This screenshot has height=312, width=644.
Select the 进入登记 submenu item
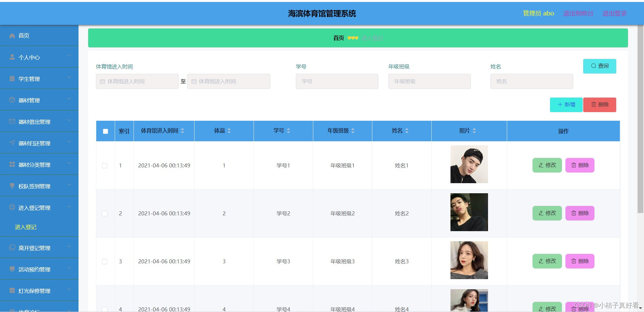pyautogui.click(x=25, y=227)
